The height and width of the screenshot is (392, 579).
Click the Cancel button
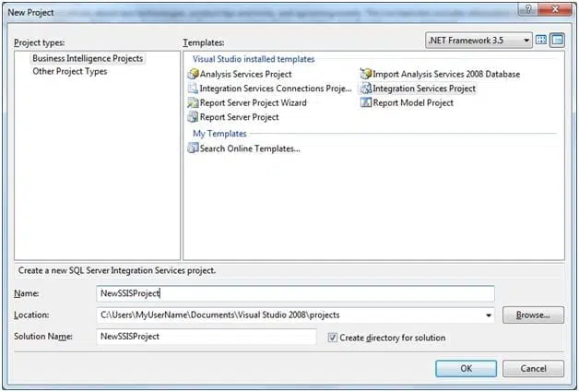click(533, 368)
